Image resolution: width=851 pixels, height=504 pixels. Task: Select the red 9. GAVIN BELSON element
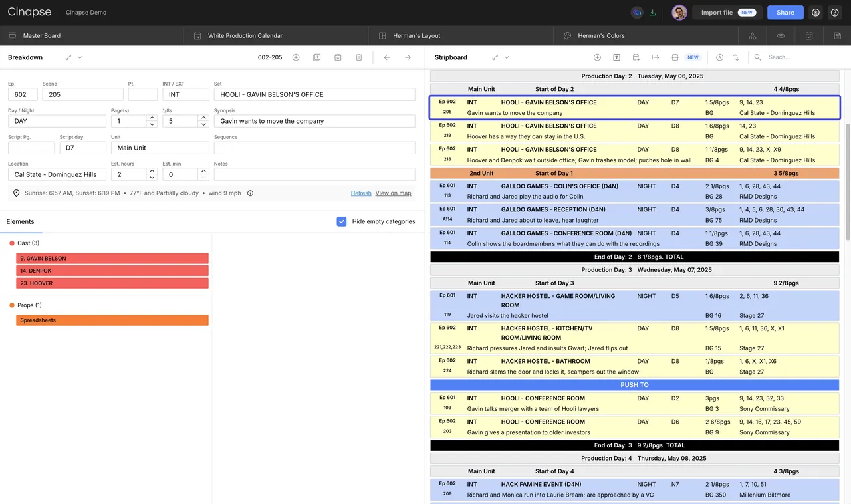pyautogui.click(x=112, y=259)
